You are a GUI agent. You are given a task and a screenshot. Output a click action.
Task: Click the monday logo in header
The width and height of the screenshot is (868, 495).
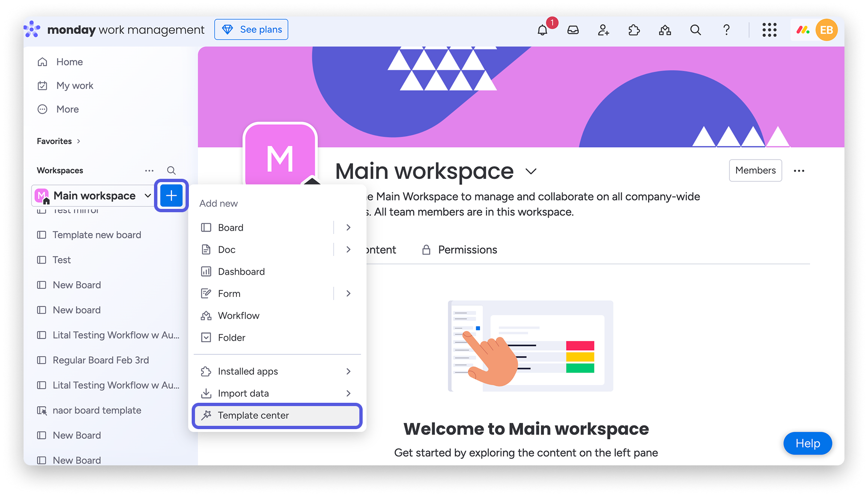pyautogui.click(x=32, y=29)
